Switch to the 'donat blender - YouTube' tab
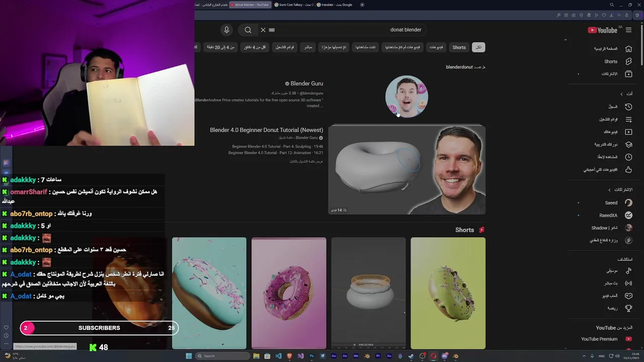 click(x=250, y=5)
